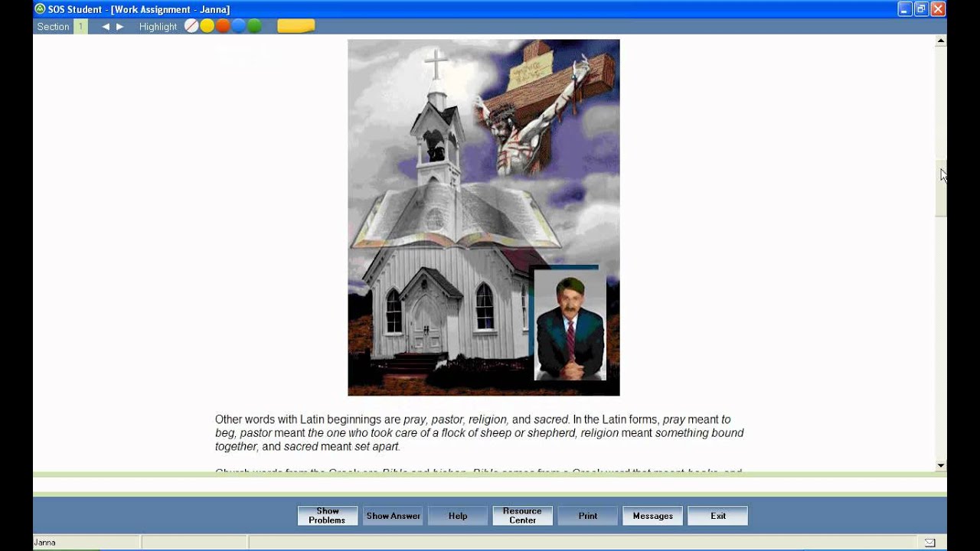Click the SOS Student app icon
The width and height of the screenshot is (980, 551).
(41, 9)
